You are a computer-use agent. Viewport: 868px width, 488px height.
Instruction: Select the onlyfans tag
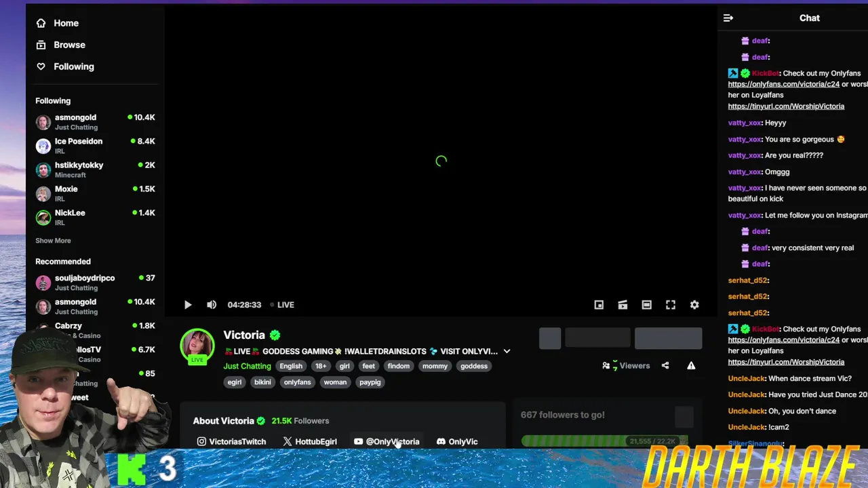pyautogui.click(x=297, y=382)
